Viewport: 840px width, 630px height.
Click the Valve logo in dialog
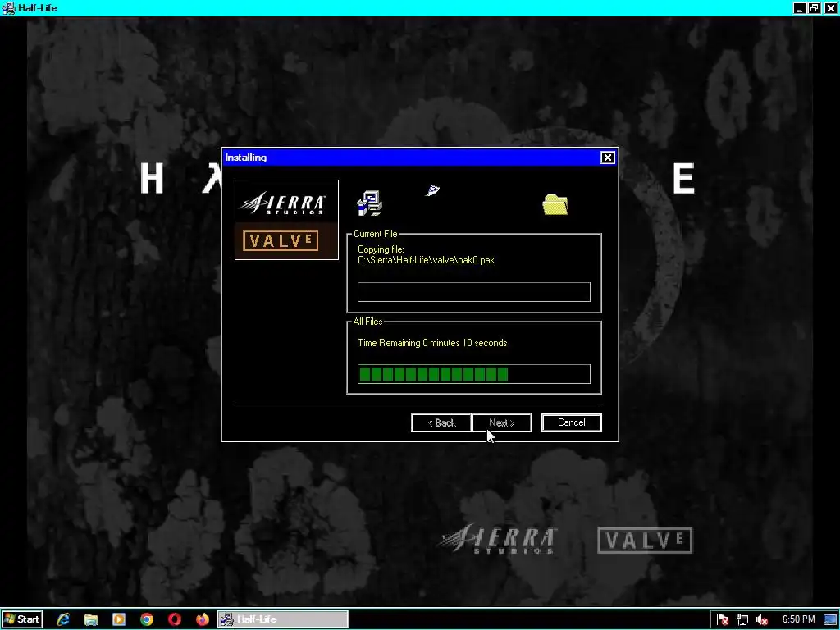click(281, 240)
